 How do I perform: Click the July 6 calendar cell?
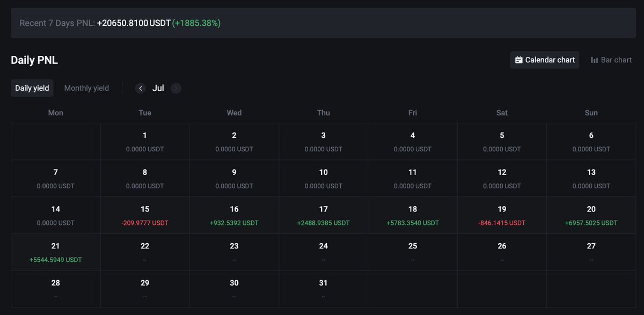(x=591, y=142)
